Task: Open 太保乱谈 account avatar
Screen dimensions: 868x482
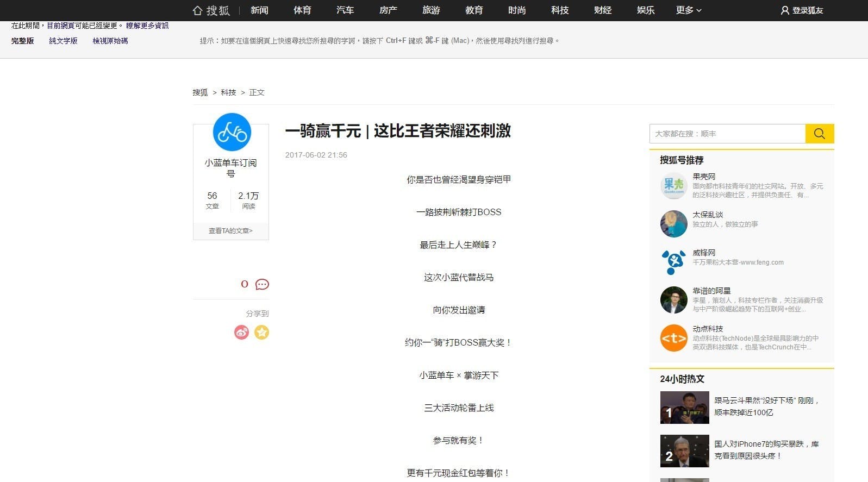Action: pyautogui.click(x=674, y=224)
